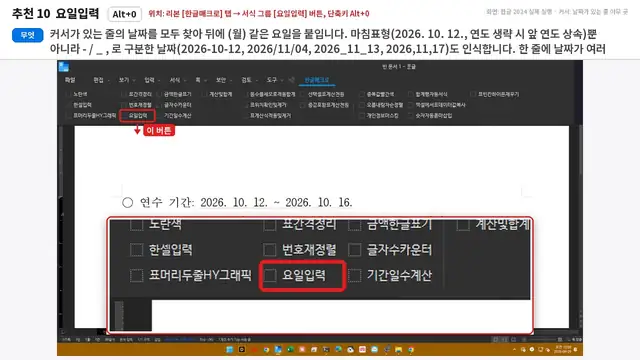Open the 쪽 menu
This screenshot has height=360, width=640.
click(198, 80)
